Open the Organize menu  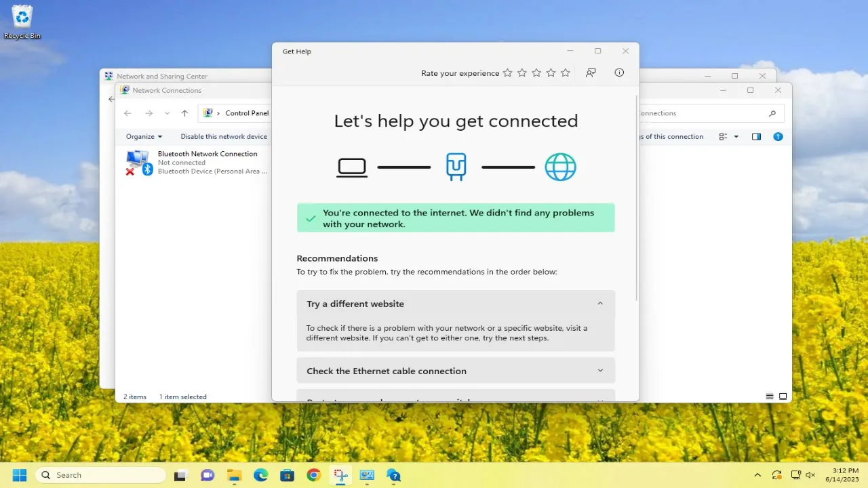pos(144,136)
